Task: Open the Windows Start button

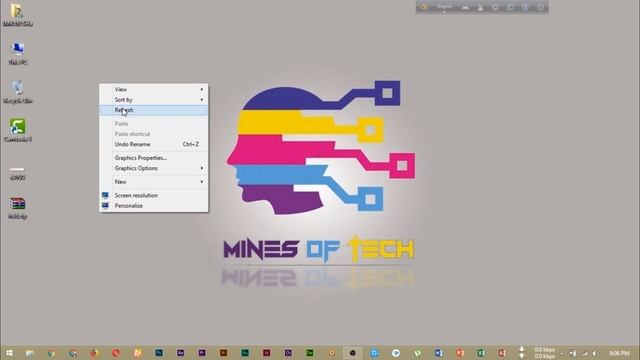Action: 9,353
